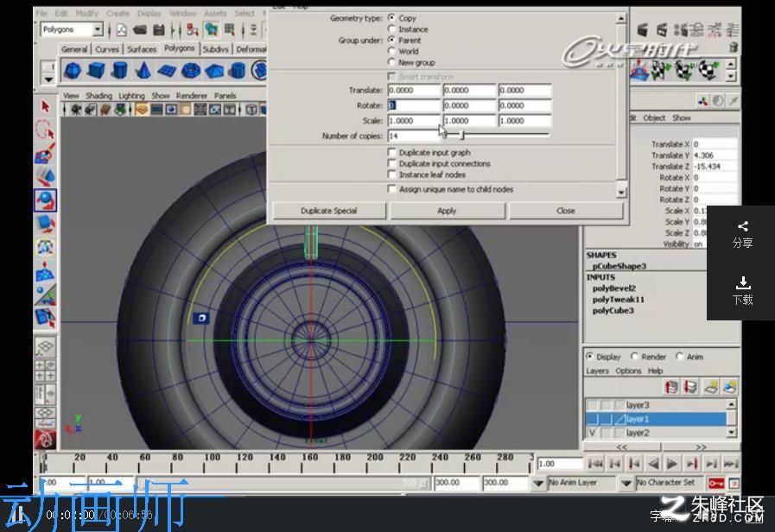Screen dimensions: 775x532
Task: Click Close in Duplicate Special dialog
Action: point(565,211)
